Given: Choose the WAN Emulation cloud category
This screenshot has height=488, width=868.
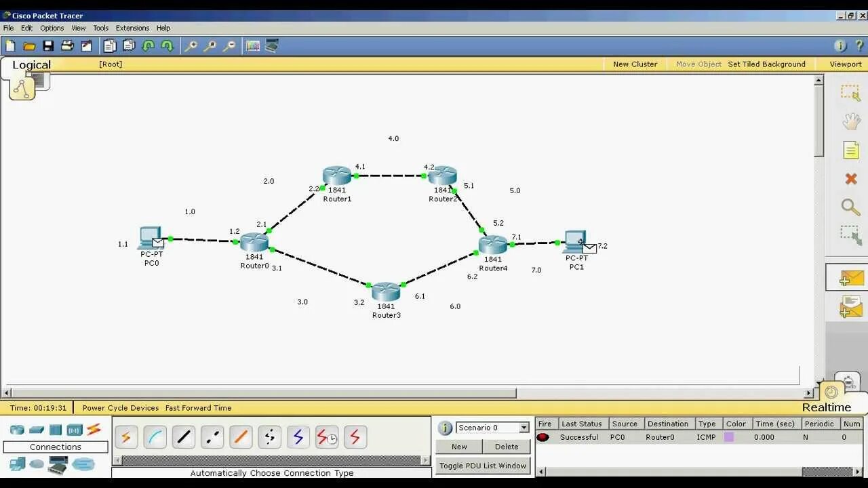Looking at the screenshot, I should point(37,464).
